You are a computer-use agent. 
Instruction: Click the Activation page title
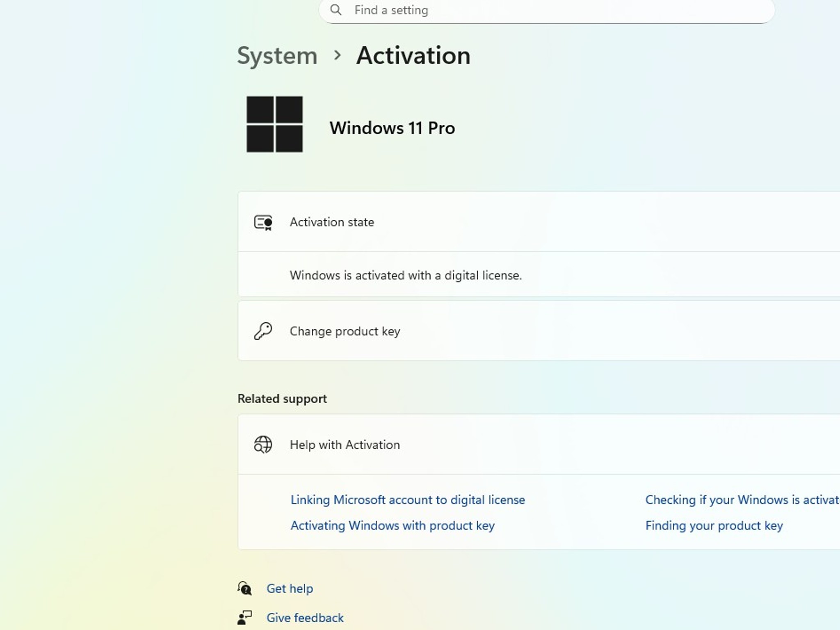point(413,56)
